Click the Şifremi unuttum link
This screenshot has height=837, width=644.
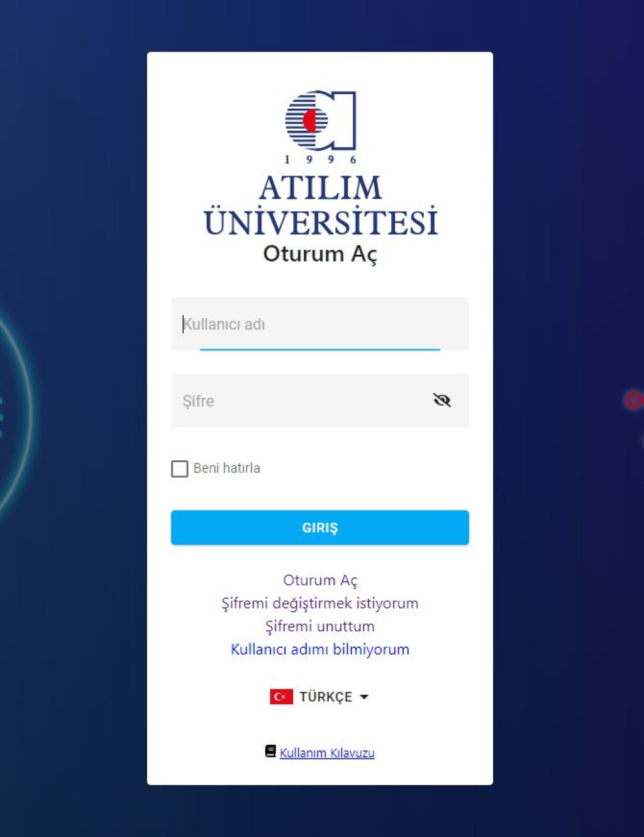[319, 626]
